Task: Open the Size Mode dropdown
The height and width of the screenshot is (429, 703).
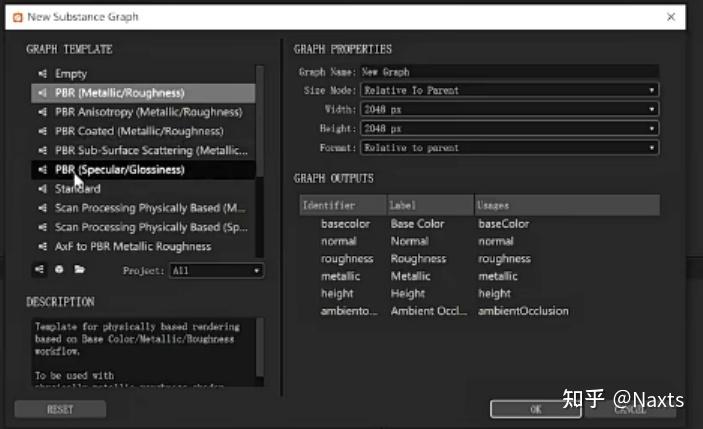Action: [510, 90]
